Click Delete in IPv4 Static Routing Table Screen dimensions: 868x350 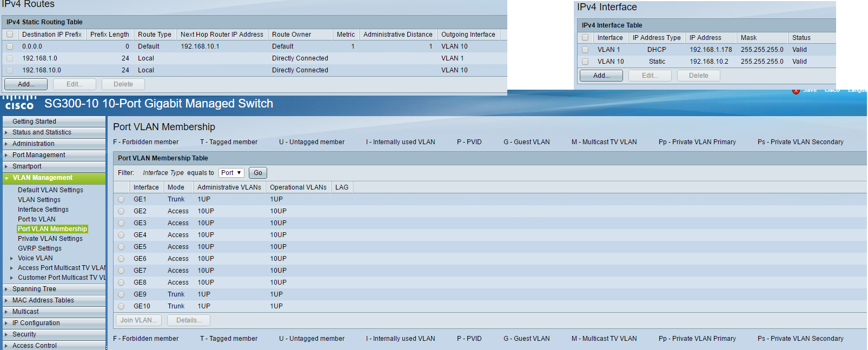(x=123, y=84)
